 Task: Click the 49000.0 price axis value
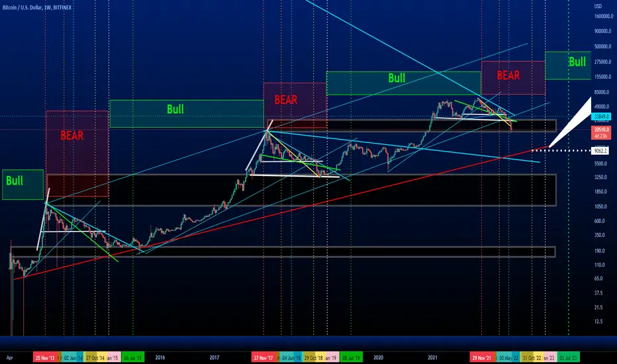602,107
